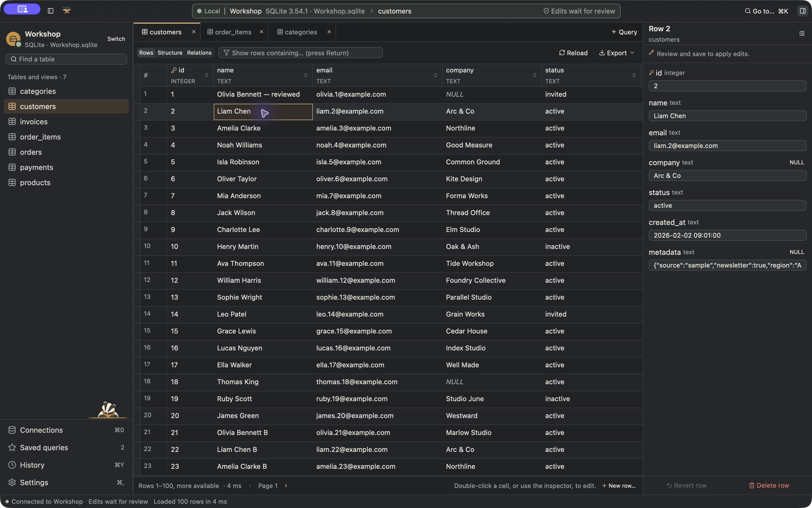The image size is (812, 508).
Task: Open Connections in the sidebar
Action: [66, 430]
